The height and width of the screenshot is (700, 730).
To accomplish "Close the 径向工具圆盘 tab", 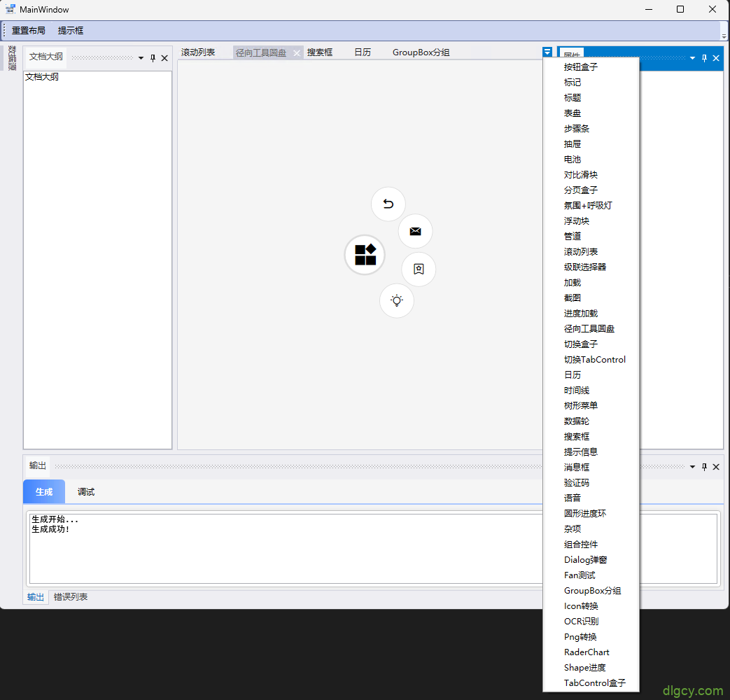I will click(297, 53).
